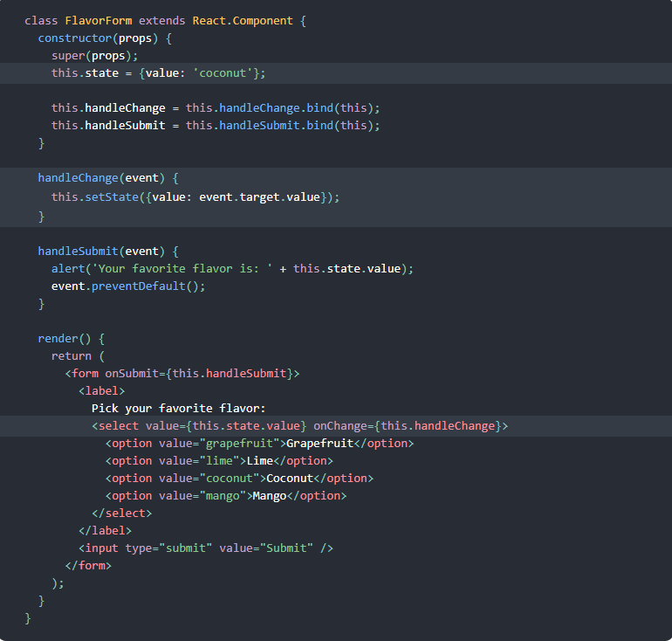The width and height of the screenshot is (672, 641).
Task: Click the 'Your favorite flavor is: ' alert string
Action: pyautogui.click(x=182, y=269)
